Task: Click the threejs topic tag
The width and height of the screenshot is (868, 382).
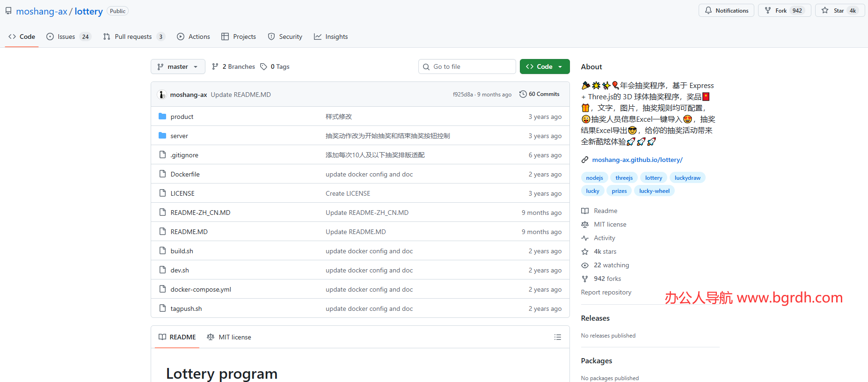Action: (x=624, y=178)
